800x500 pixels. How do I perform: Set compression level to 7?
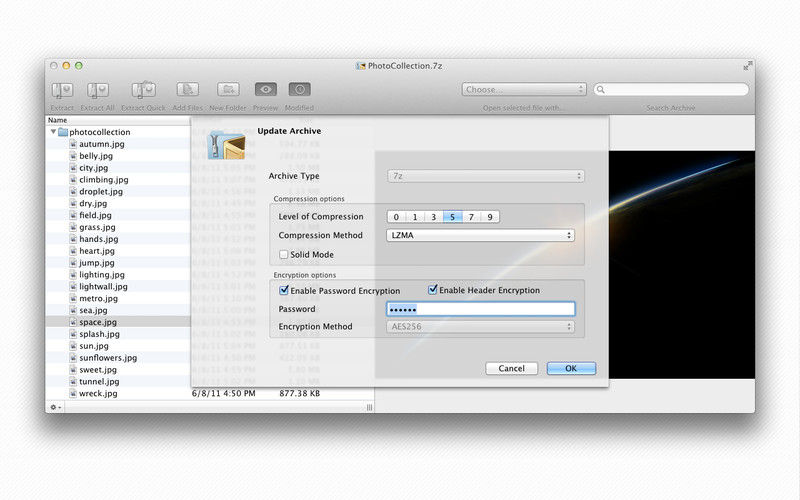point(471,217)
